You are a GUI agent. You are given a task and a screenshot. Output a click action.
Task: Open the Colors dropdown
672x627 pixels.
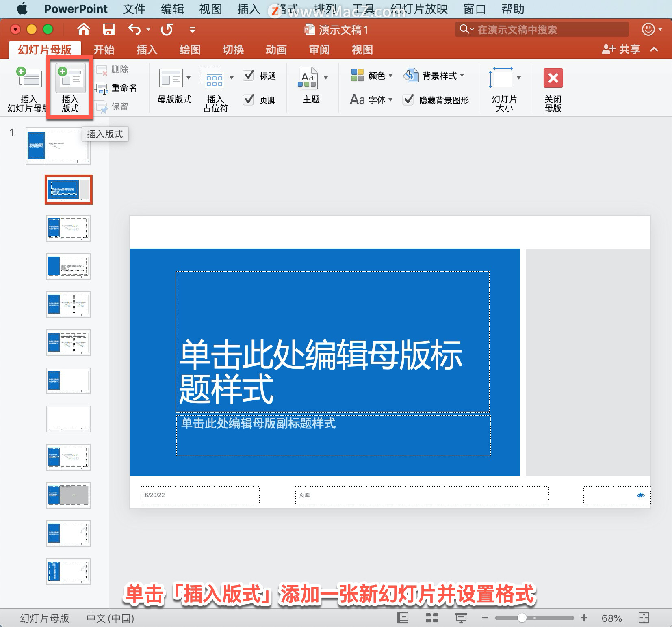372,76
